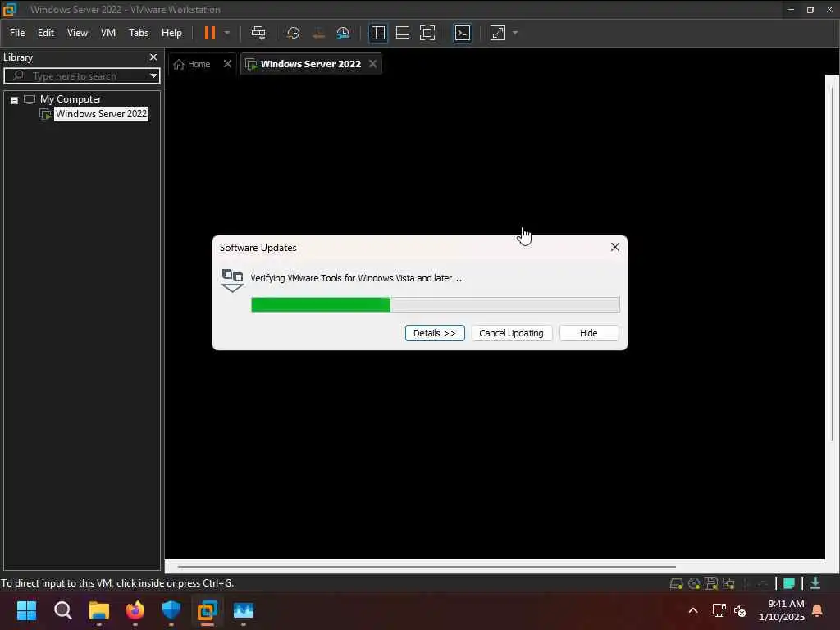
Task: Click the download arrow status bar icon
Action: click(x=815, y=583)
